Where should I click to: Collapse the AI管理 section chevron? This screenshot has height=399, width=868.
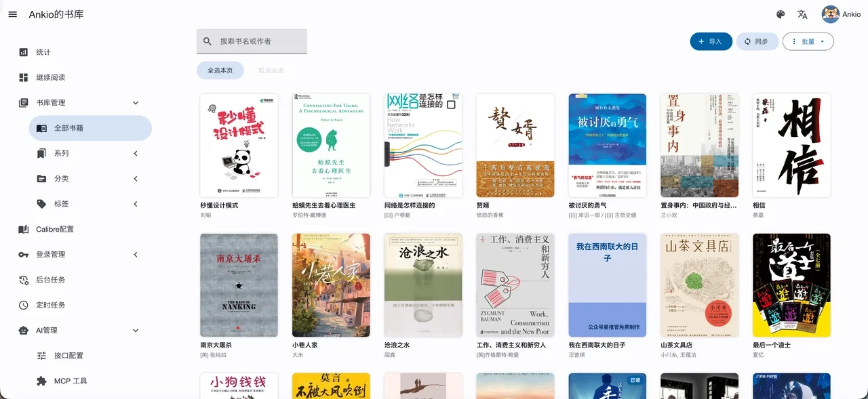tap(136, 331)
